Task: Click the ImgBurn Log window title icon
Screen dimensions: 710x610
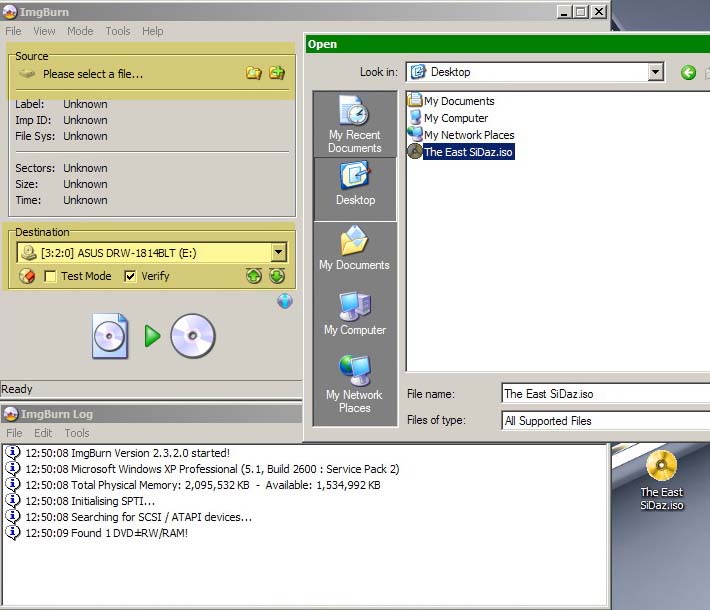Action: [x=11, y=413]
